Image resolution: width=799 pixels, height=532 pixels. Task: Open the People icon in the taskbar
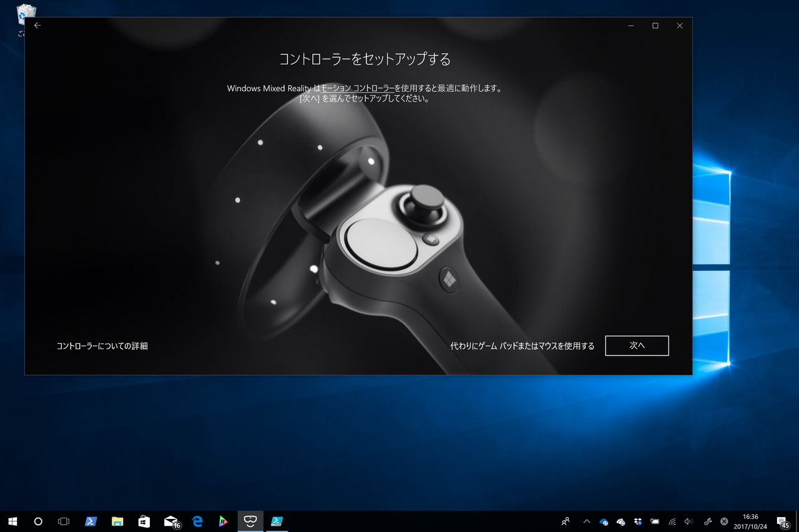pyautogui.click(x=566, y=521)
